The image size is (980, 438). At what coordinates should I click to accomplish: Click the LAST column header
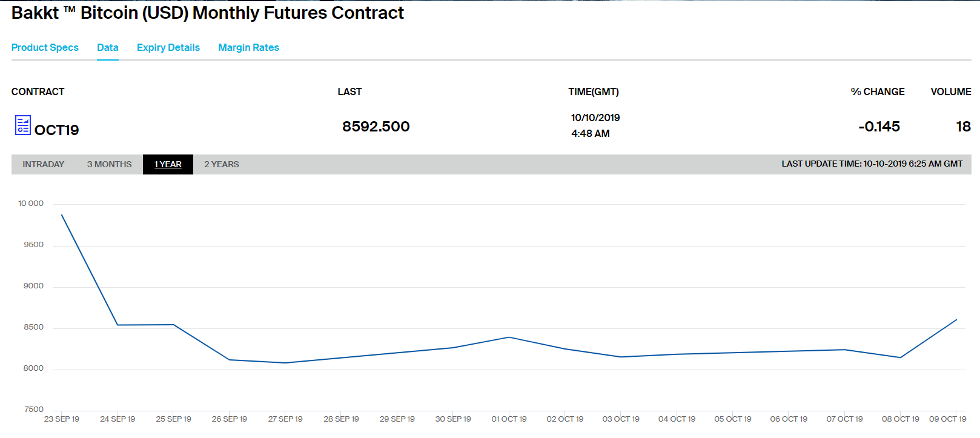point(349,91)
